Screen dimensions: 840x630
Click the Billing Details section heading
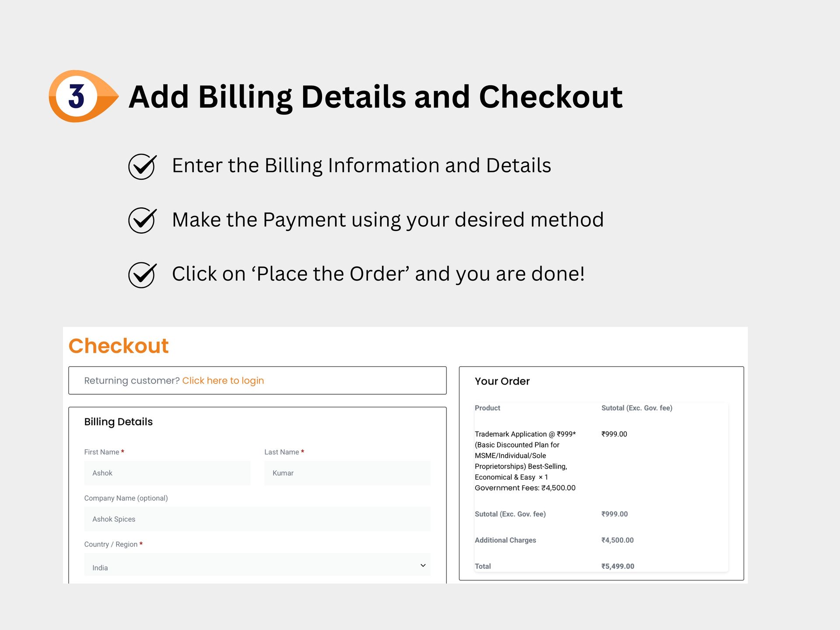click(118, 422)
